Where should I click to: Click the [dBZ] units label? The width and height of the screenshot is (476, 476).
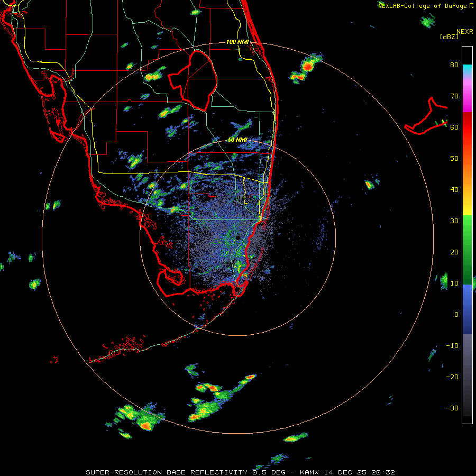449,36
